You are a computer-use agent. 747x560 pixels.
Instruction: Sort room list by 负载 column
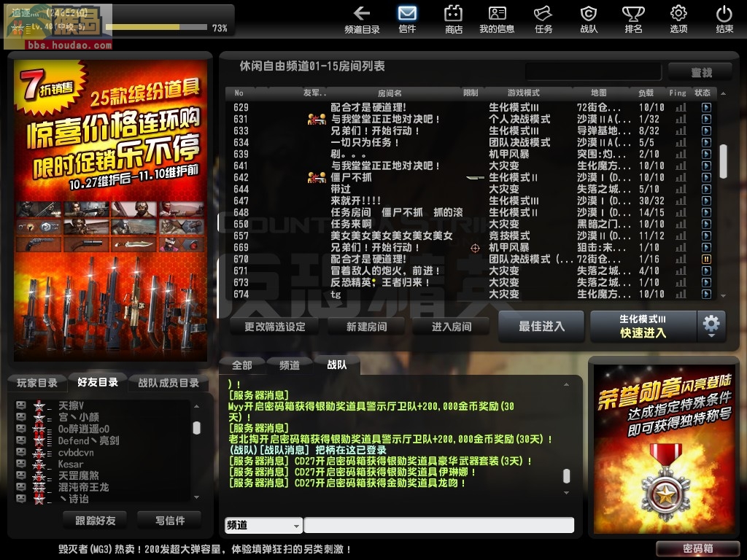pos(646,93)
